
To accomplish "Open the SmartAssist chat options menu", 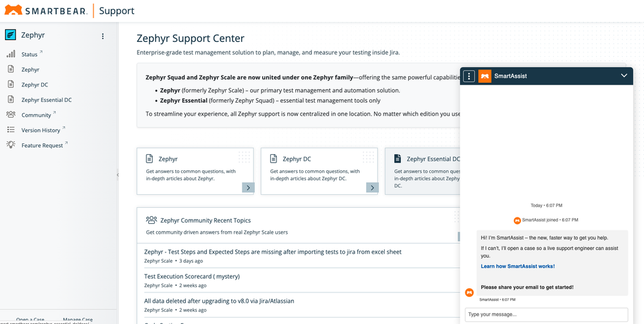I will (469, 76).
